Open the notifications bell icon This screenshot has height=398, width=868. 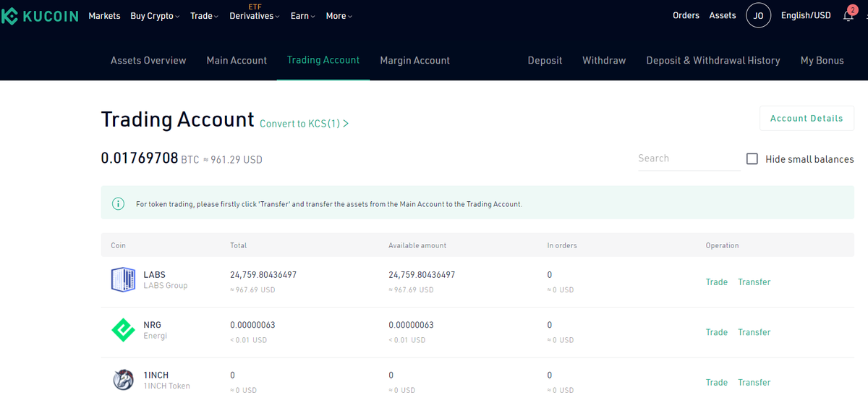click(848, 15)
